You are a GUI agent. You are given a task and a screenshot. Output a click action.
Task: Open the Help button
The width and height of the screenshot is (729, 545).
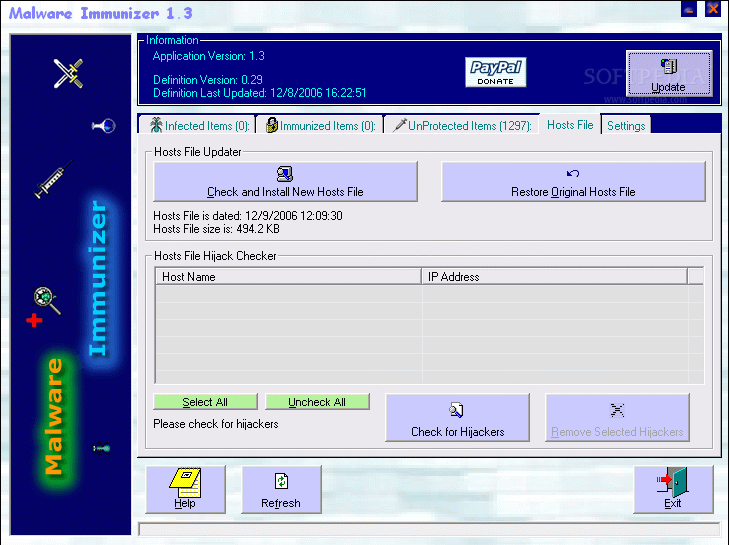click(x=185, y=489)
